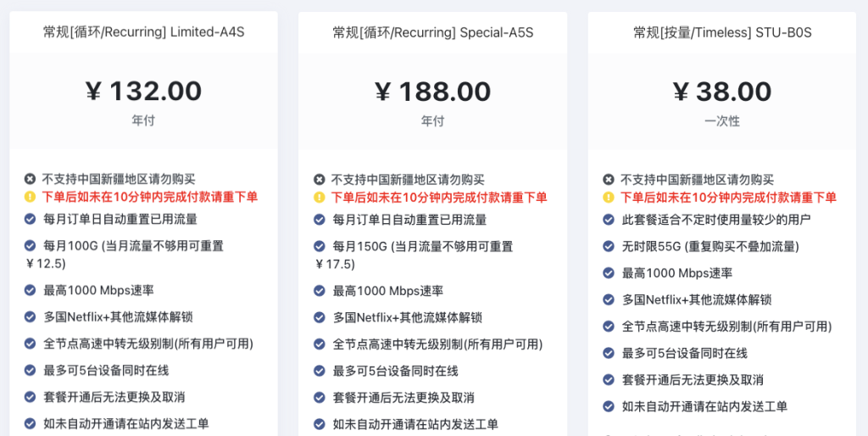Click the 一次性 billing label
This screenshot has height=436, width=868.
[x=722, y=121]
